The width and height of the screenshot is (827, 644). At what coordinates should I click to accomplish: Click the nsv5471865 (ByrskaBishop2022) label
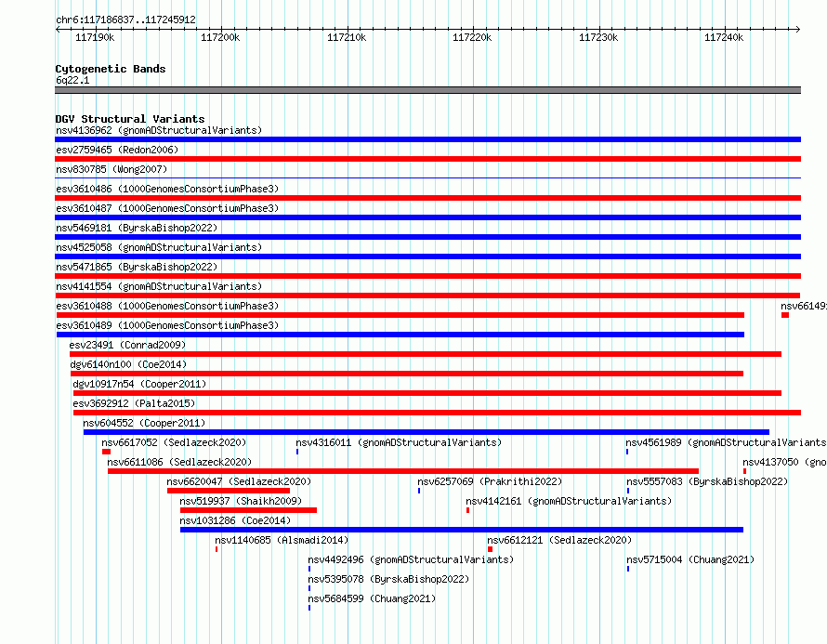137,267
